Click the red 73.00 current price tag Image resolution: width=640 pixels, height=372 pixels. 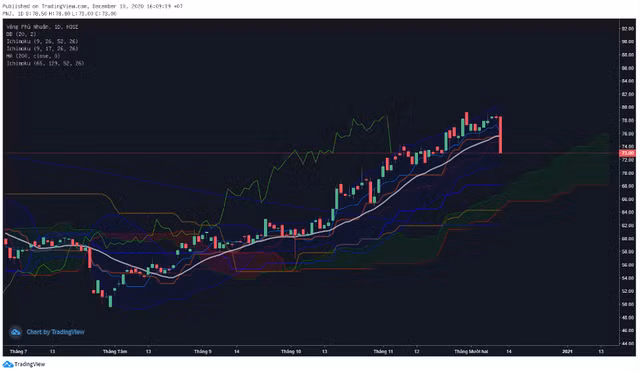coord(627,153)
